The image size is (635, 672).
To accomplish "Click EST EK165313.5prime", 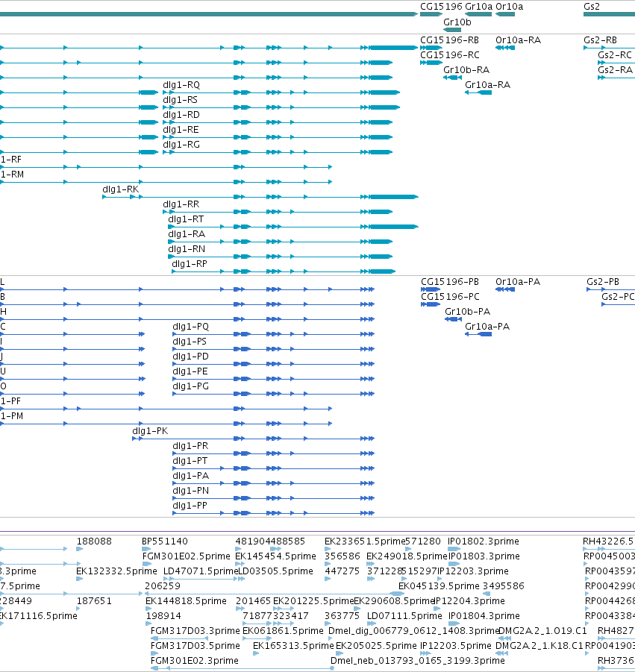I will pos(293,645).
